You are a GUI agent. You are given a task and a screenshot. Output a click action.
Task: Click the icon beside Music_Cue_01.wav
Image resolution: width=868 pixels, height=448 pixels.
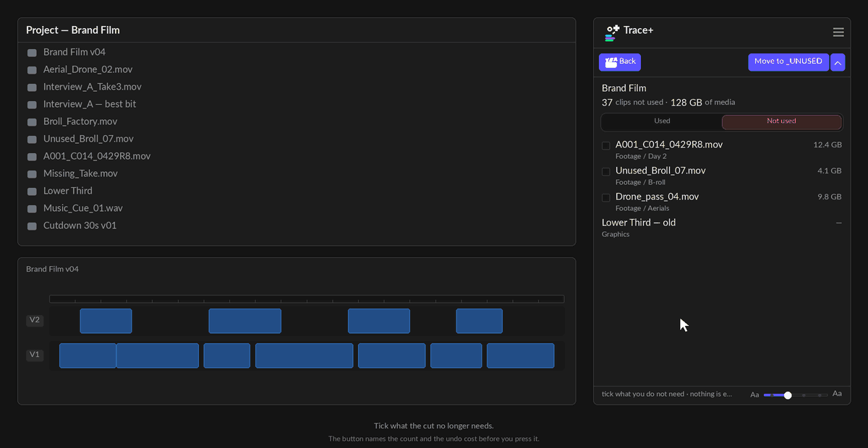[x=32, y=209]
